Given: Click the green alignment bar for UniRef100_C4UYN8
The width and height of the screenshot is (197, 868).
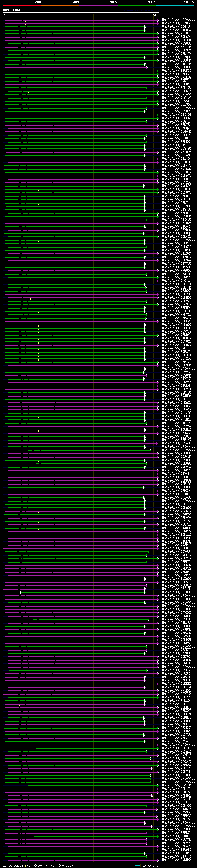Looking at the screenshot, I should pyautogui.click(x=75, y=64).
